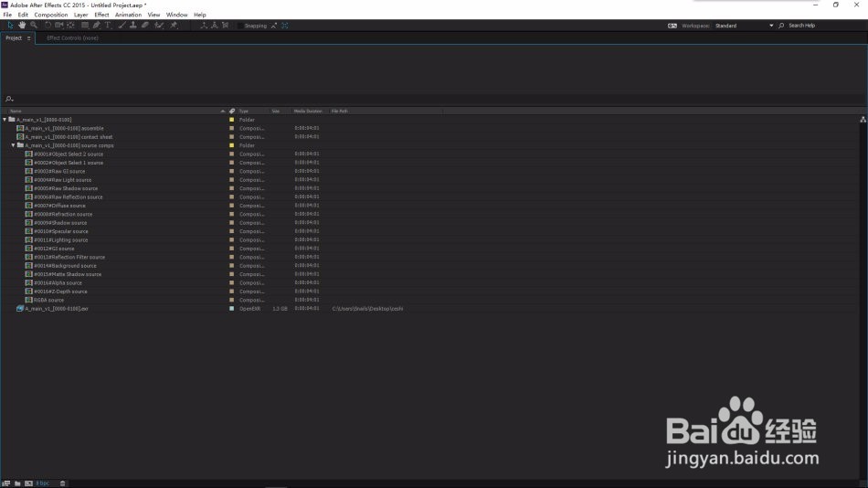The height and width of the screenshot is (488, 868).
Task: Click label swatch of the assemble comp
Action: [x=231, y=129]
